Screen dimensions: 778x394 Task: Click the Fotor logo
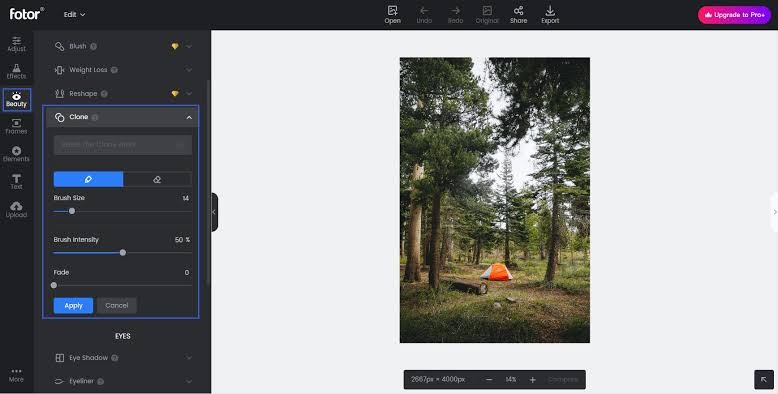point(26,14)
